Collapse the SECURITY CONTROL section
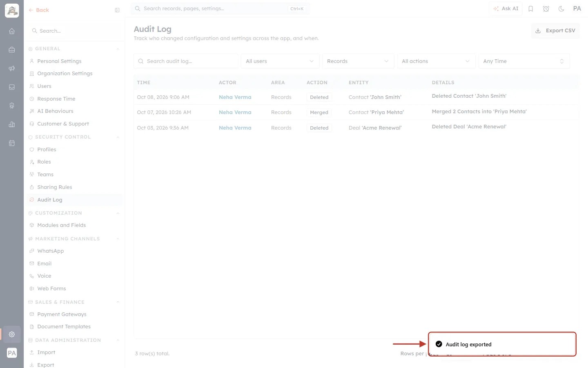 click(x=118, y=137)
